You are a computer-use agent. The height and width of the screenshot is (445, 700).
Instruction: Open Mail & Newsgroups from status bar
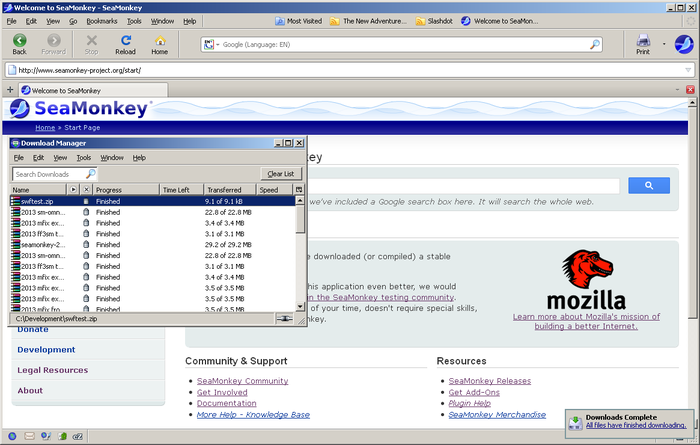pyautogui.click(x=29, y=436)
